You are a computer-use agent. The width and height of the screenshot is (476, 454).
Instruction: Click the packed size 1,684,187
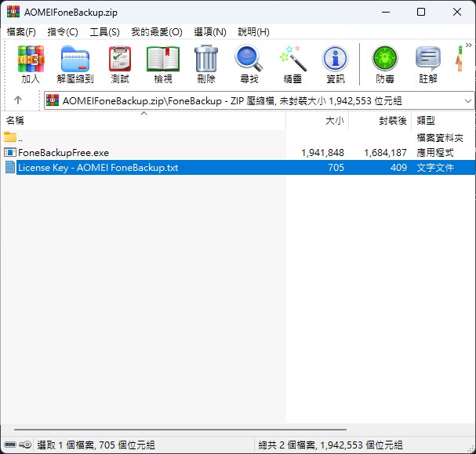pyautogui.click(x=385, y=153)
